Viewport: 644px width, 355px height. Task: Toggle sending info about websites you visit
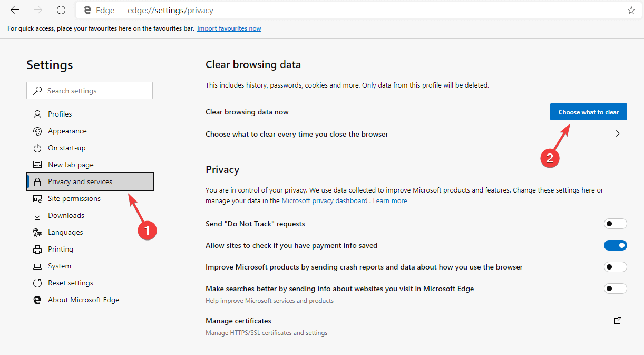(x=615, y=289)
